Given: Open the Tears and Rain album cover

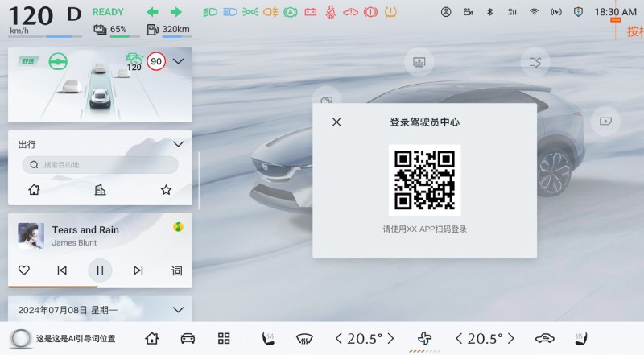Looking at the screenshot, I should point(31,235).
